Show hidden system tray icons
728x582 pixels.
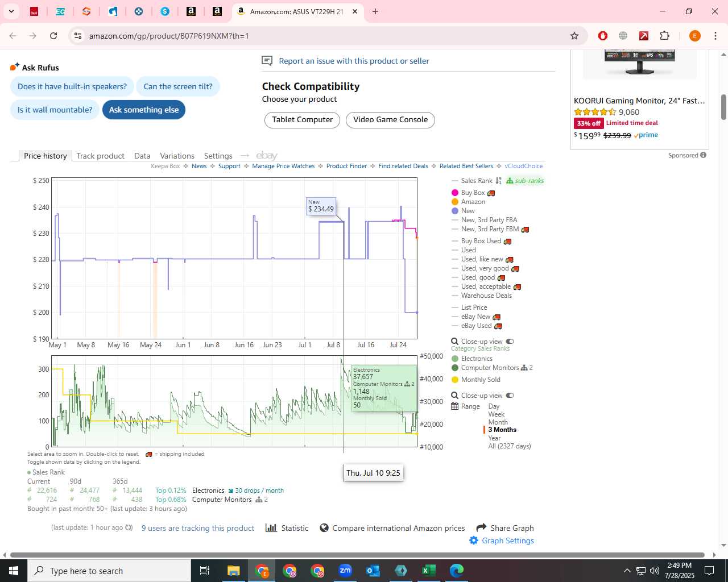(627, 571)
